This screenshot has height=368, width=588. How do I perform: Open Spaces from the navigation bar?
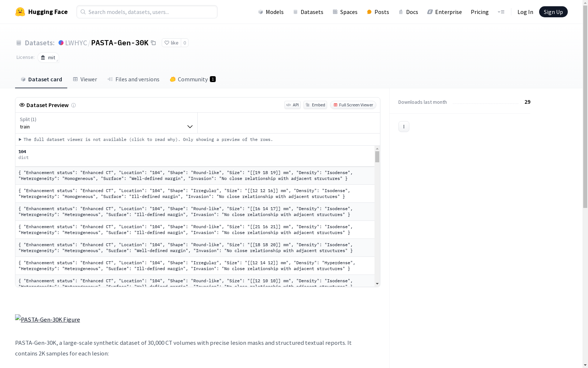pyautogui.click(x=345, y=12)
